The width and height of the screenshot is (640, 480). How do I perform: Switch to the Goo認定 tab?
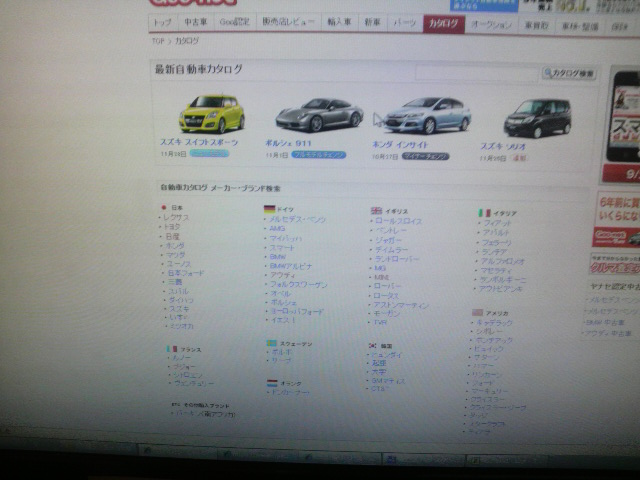234,22
